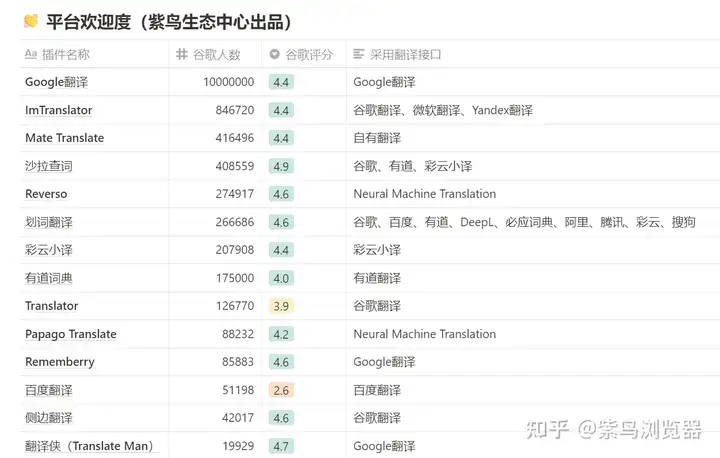Image resolution: width=720 pixels, height=458 pixels.
Task: Click the Aa icon in 插件名称 header
Action: (x=31, y=54)
